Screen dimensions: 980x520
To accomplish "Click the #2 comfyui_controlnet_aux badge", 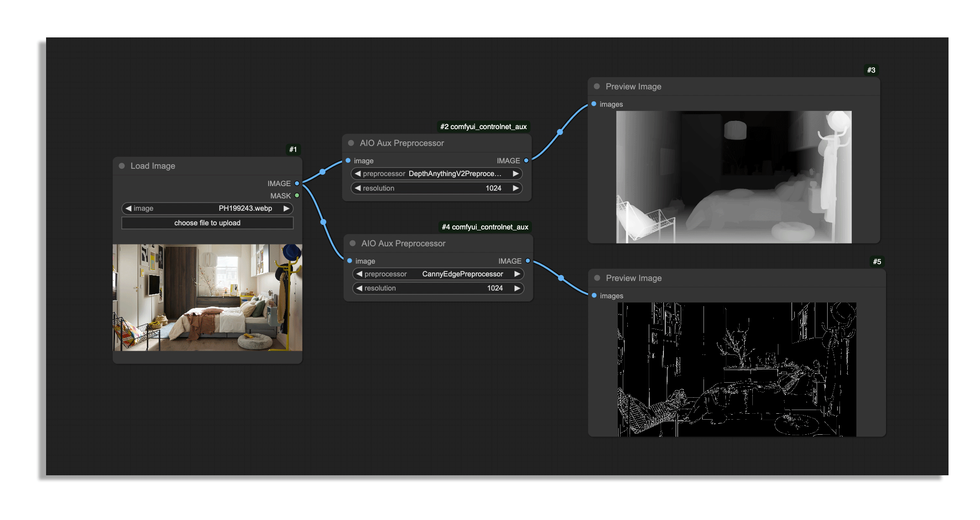I will pyautogui.click(x=483, y=127).
